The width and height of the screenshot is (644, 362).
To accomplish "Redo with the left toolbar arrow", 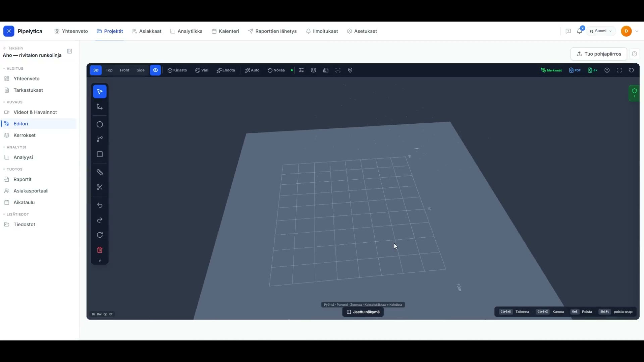I will [x=100, y=220].
